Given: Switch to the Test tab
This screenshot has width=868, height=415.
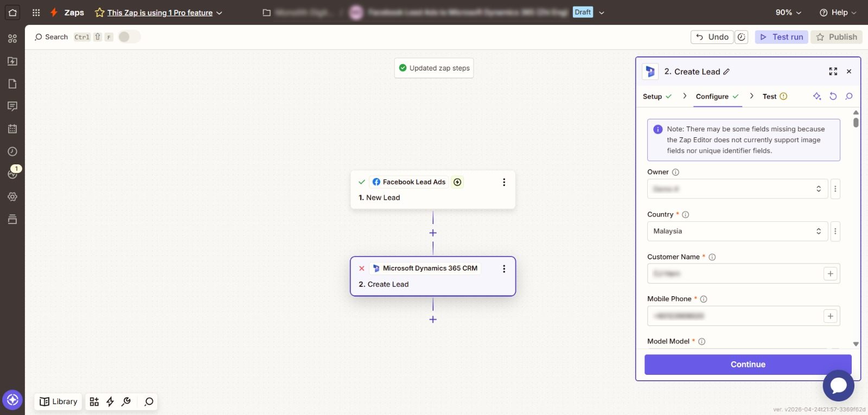Looking at the screenshot, I should pyautogui.click(x=775, y=97).
